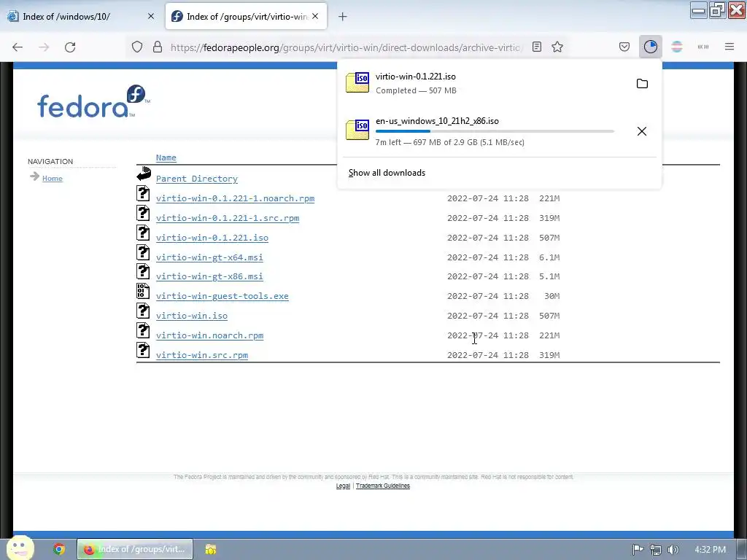Reload the page with the refresh icon
Image resolution: width=747 pixels, height=560 pixels.
[70, 47]
